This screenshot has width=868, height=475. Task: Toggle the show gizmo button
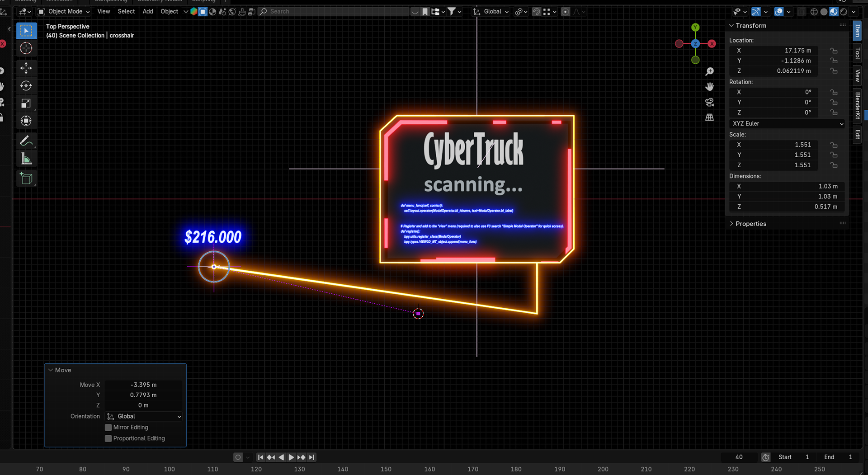coord(756,12)
